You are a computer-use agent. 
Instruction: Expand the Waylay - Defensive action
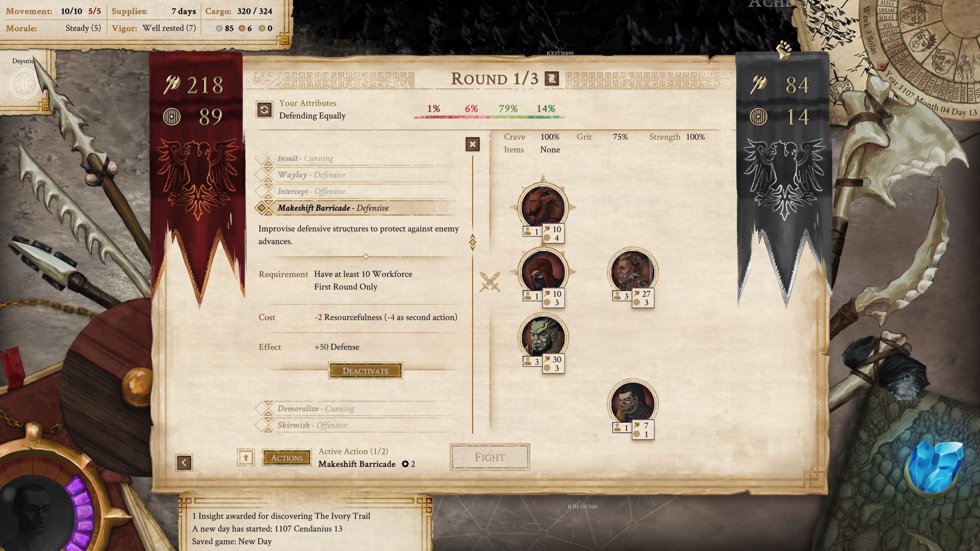[x=312, y=175]
